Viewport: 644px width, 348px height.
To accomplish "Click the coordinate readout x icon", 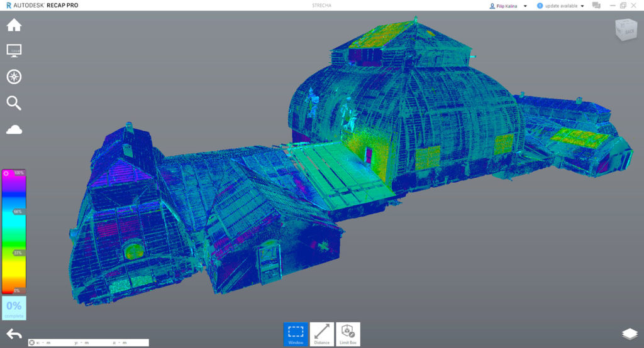I will point(32,342).
